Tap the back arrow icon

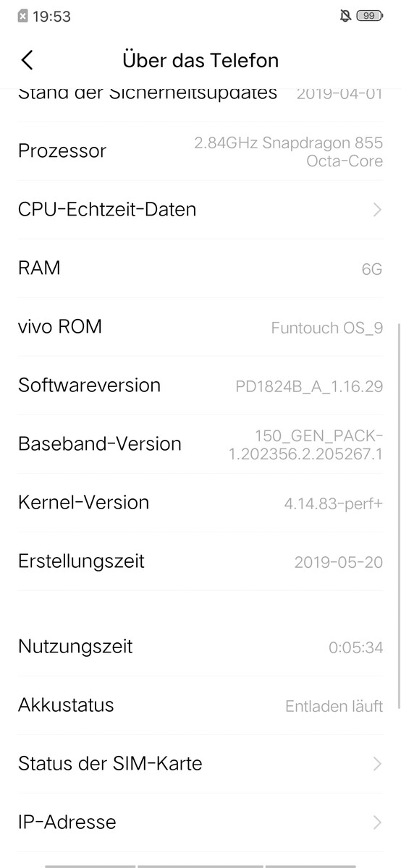coord(28,60)
